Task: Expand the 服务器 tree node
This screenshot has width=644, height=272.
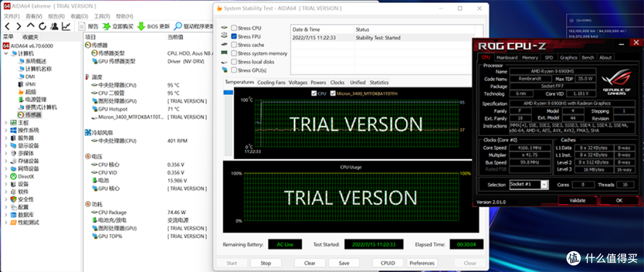Action: click(6, 138)
